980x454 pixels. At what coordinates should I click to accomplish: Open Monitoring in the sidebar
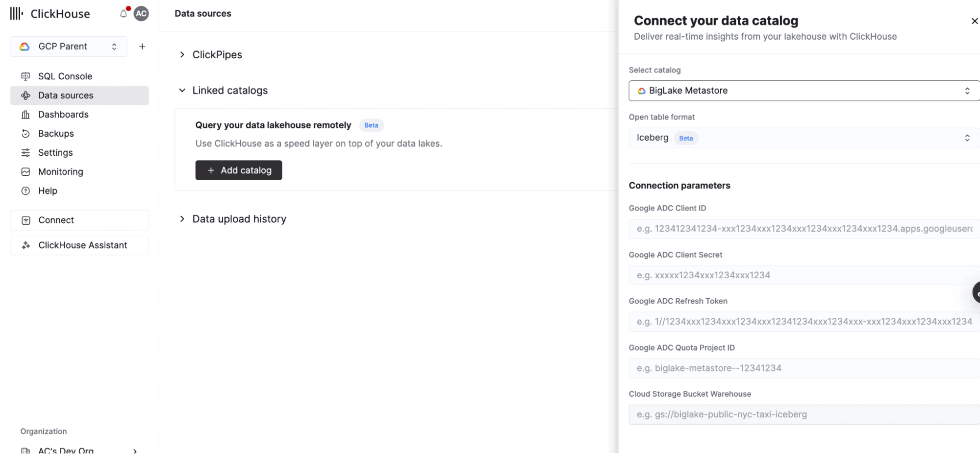[x=60, y=172]
